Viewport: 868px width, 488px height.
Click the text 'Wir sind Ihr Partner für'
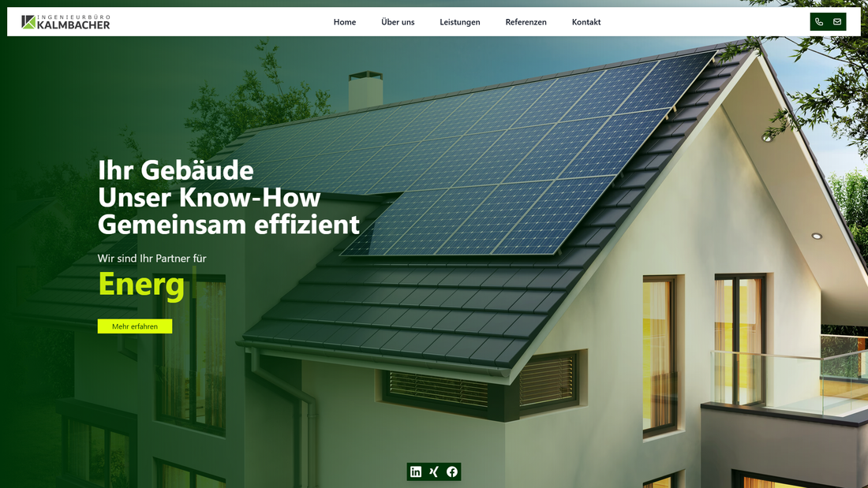(152, 259)
